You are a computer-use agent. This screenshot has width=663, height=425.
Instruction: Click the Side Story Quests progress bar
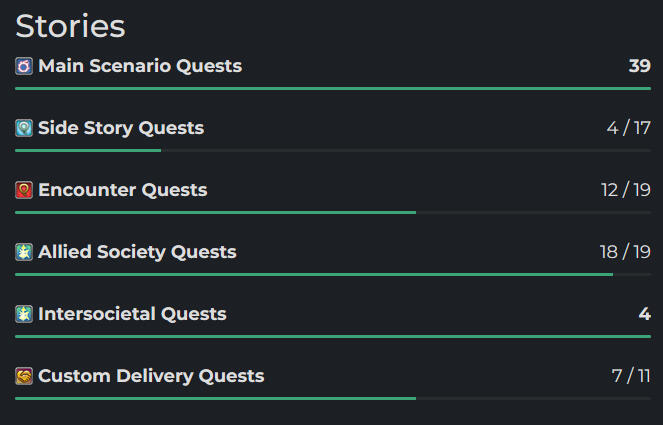click(x=333, y=151)
